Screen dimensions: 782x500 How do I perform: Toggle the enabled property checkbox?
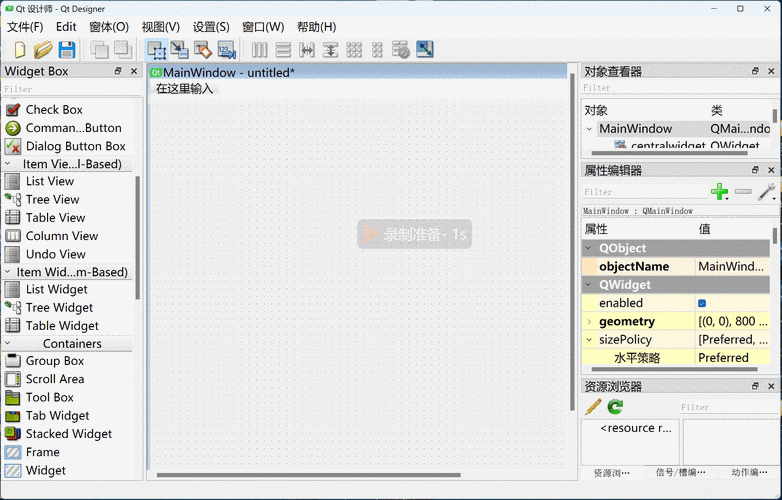click(x=702, y=303)
